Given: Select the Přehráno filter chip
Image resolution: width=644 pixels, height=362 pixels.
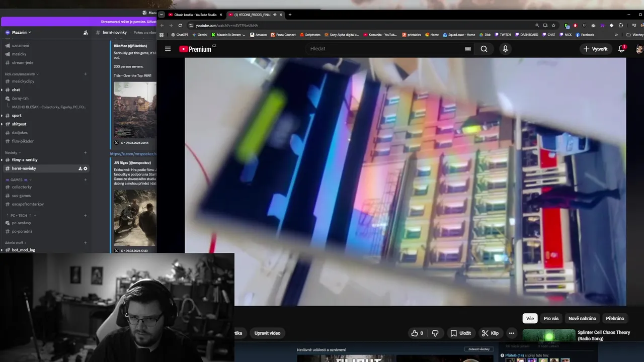Looking at the screenshot, I should point(615,318).
